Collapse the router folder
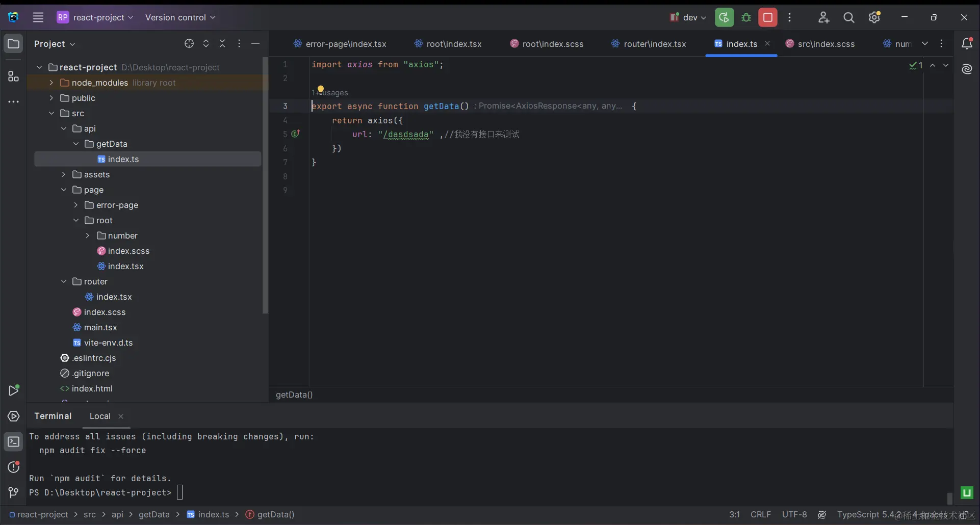The image size is (980, 525). coord(63,281)
